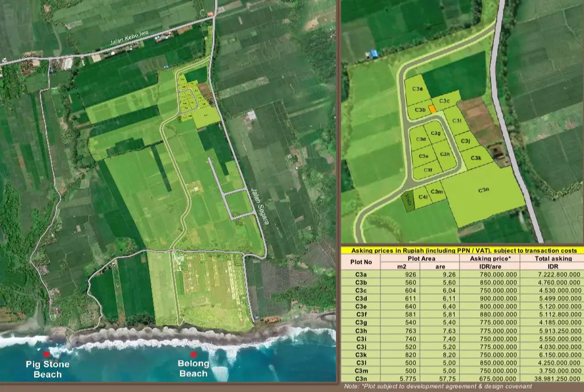Click the C3d row in price table

(462, 299)
